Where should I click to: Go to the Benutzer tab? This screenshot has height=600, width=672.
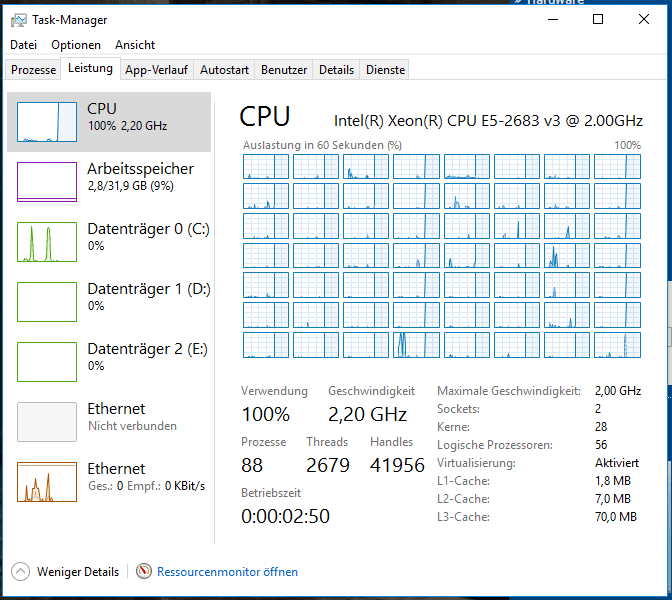(284, 70)
